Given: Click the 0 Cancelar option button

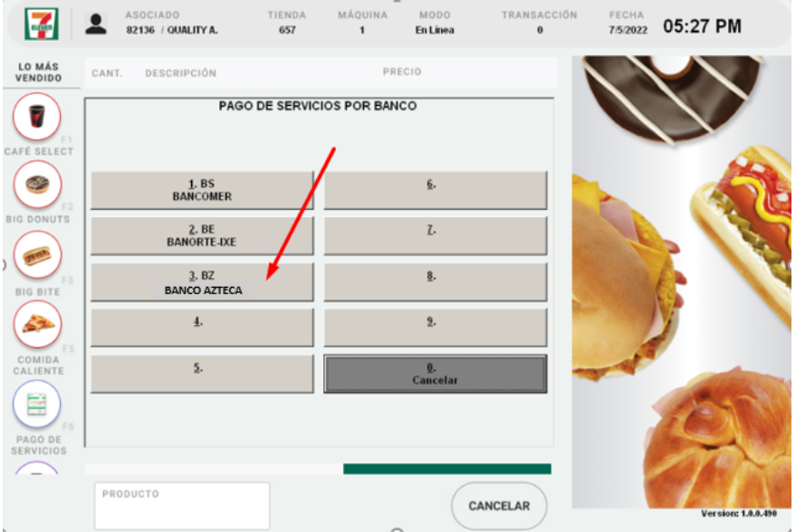Looking at the screenshot, I should (x=435, y=374).
